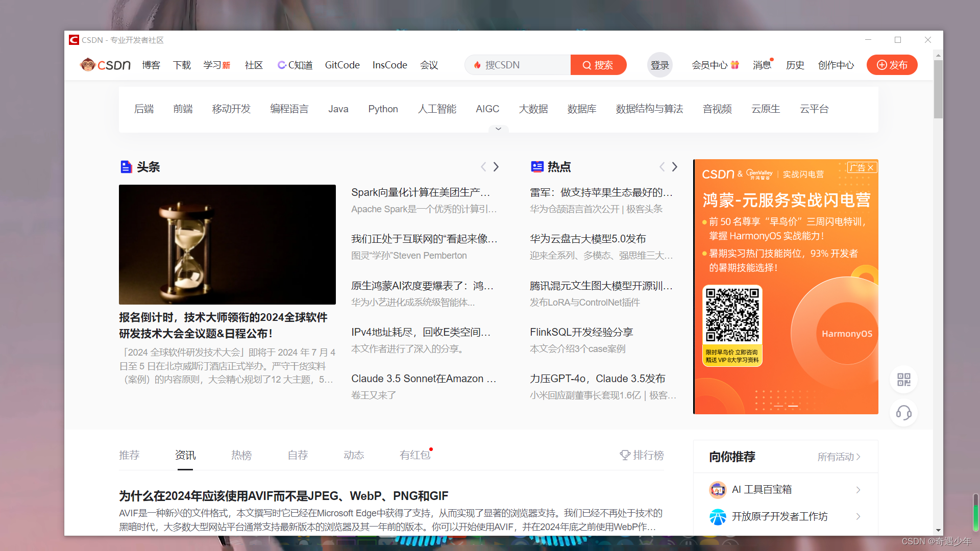The height and width of the screenshot is (551, 980).
Task: Click the AI 工具百宝箱 icon
Action: tap(718, 490)
